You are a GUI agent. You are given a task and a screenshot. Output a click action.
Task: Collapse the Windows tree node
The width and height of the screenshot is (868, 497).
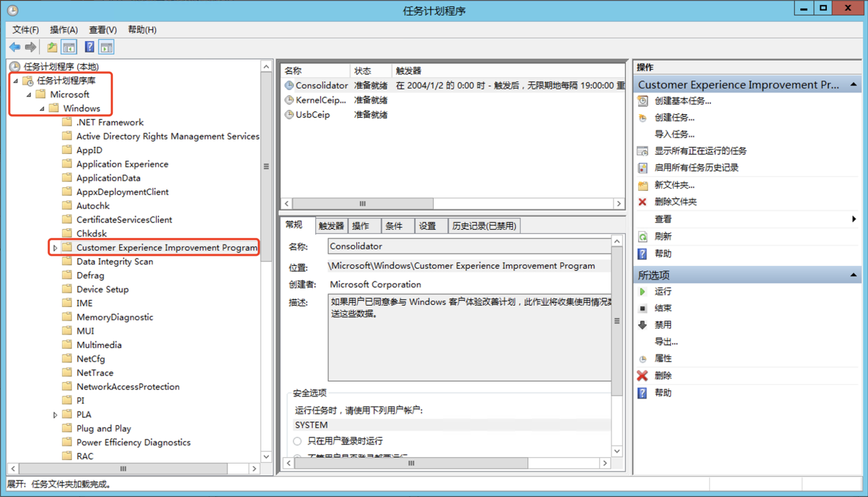[x=42, y=108]
